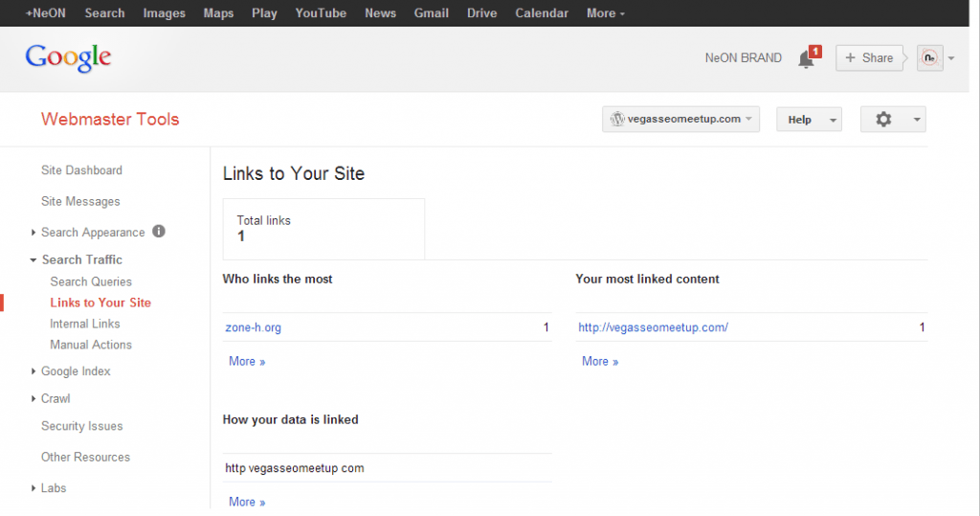Click the red notification count badge
Image resolution: width=980 pixels, height=516 pixels.
coord(815,52)
